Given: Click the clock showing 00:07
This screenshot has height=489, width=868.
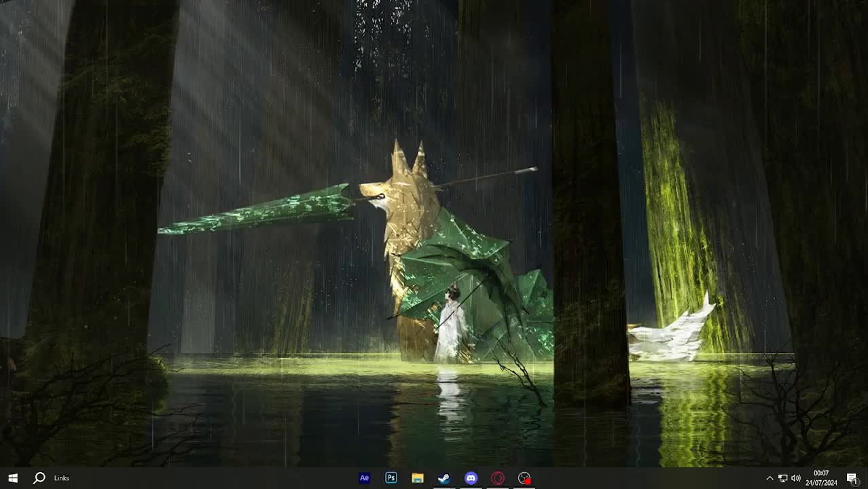Looking at the screenshot, I should tap(821, 473).
